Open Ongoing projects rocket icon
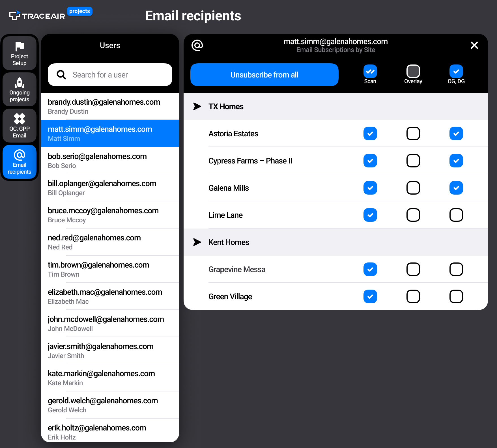497x448 pixels. [20, 83]
